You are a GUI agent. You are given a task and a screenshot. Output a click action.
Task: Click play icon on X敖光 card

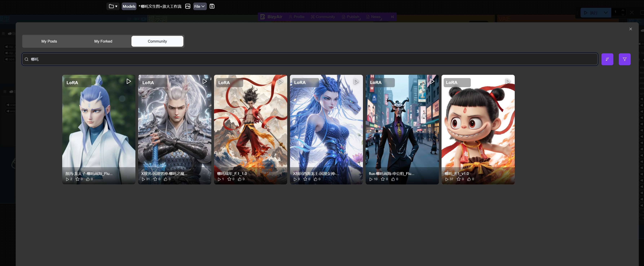coord(204,81)
